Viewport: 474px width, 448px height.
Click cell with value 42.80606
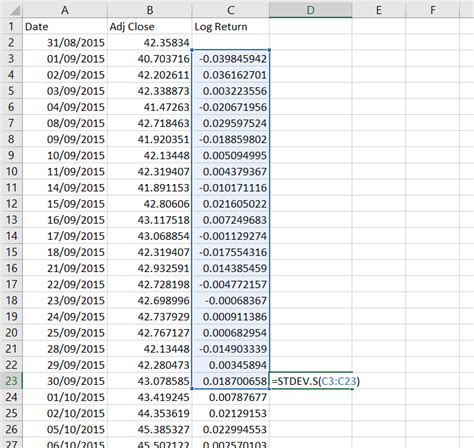150,204
